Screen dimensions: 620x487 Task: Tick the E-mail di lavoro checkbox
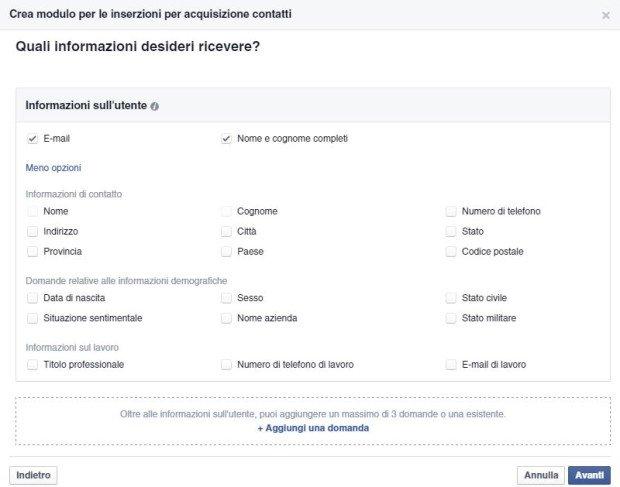[x=452, y=365]
